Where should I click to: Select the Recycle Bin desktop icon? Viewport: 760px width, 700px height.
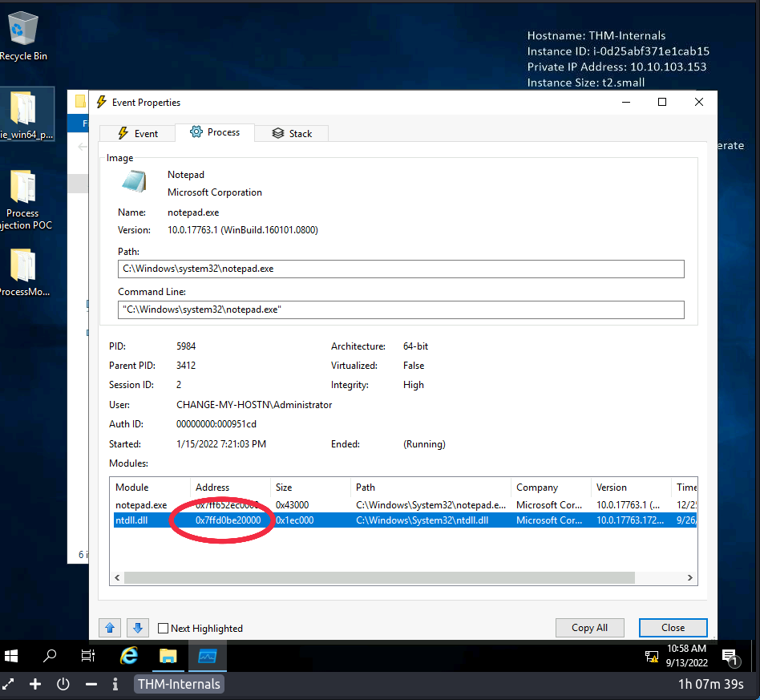pos(22,37)
